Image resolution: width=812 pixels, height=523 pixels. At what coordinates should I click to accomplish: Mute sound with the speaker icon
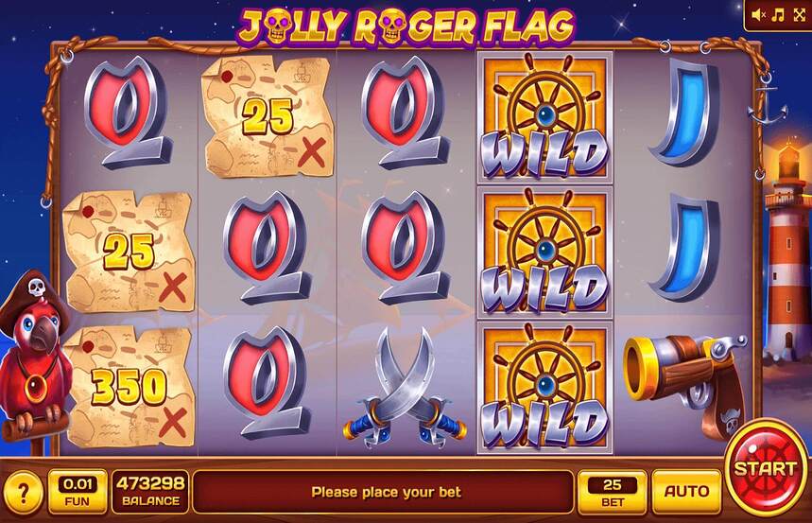(x=759, y=15)
